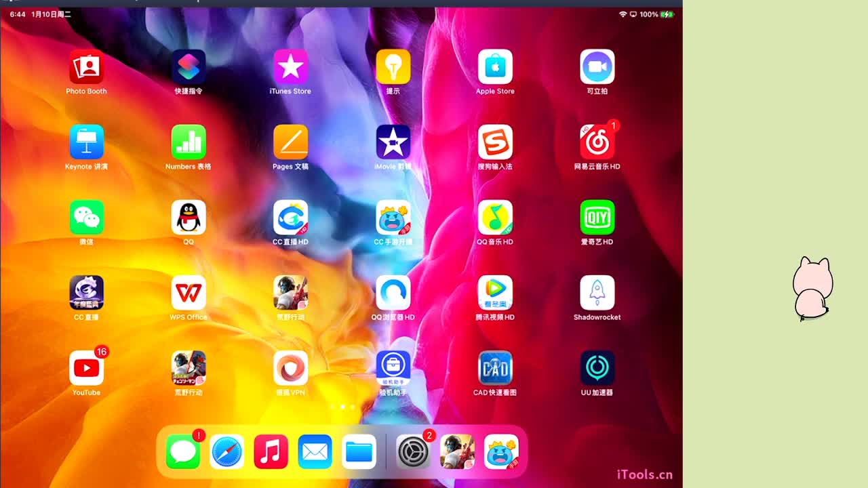
Task: Open the Photo Booth app
Action: [87, 66]
